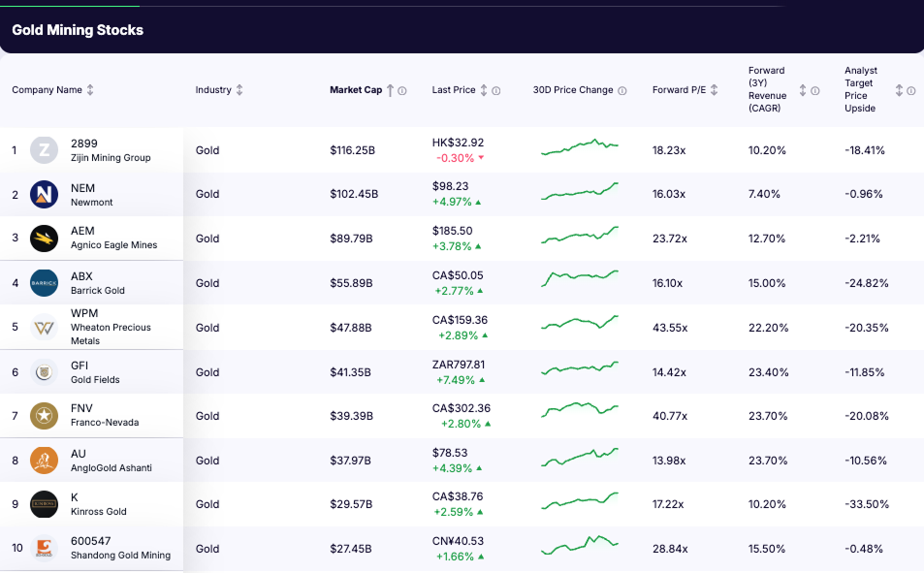Click the Barrick Gold logo
This screenshot has height=573, width=924.
[44, 283]
